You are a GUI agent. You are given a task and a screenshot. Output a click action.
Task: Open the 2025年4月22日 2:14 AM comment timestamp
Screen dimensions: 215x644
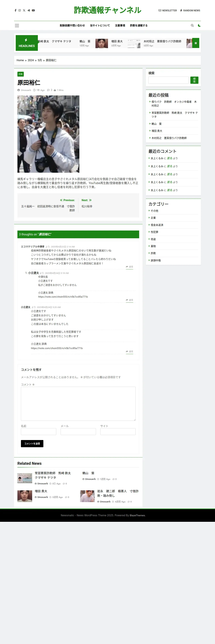pyautogui.click(x=63, y=247)
